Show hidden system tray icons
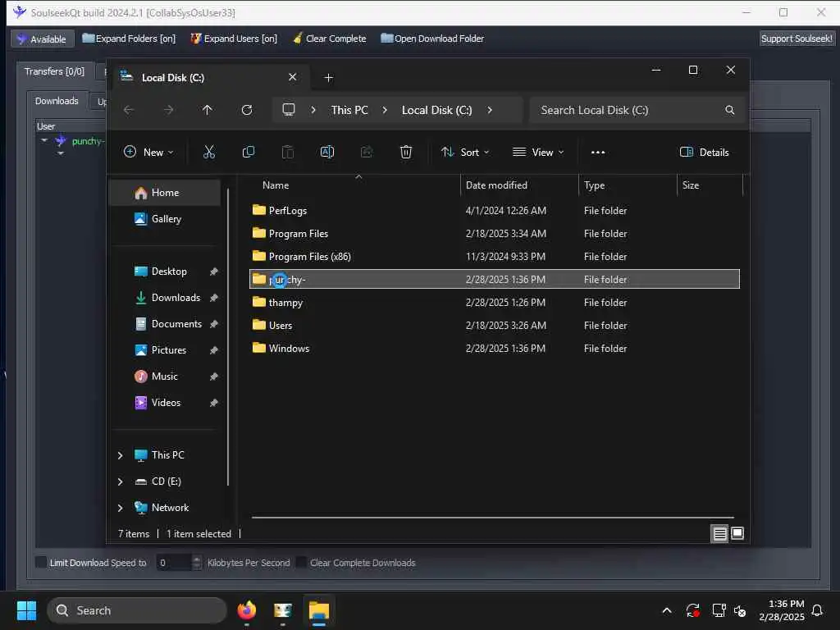The image size is (840, 630). coord(667,610)
